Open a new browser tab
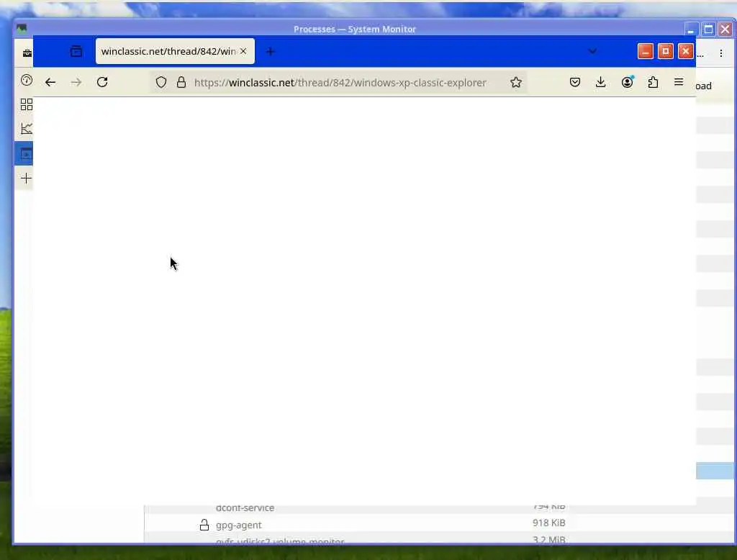 coord(271,52)
